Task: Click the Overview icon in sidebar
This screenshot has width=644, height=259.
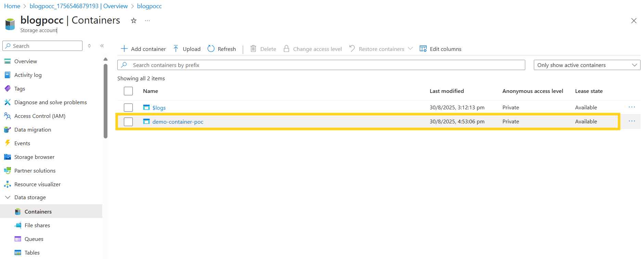Action: click(x=8, y=62)
